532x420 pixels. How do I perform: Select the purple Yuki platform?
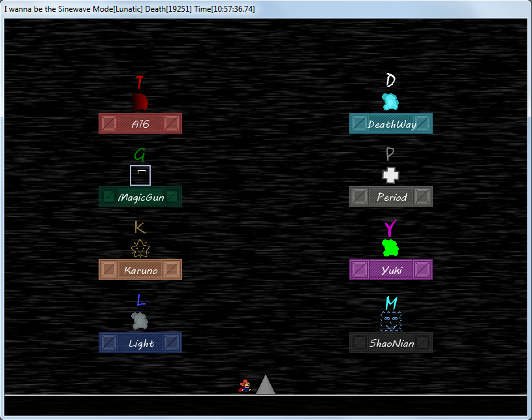[x=391, y=269]
